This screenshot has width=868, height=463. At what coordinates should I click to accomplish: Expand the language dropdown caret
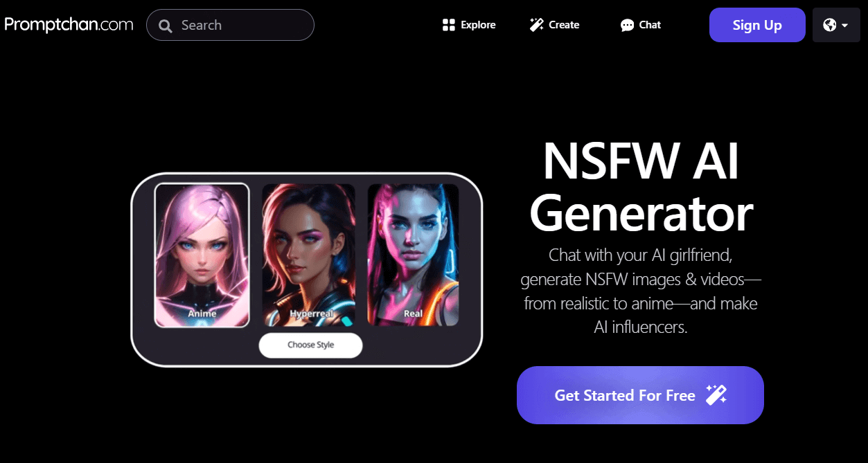click(845, 26)
